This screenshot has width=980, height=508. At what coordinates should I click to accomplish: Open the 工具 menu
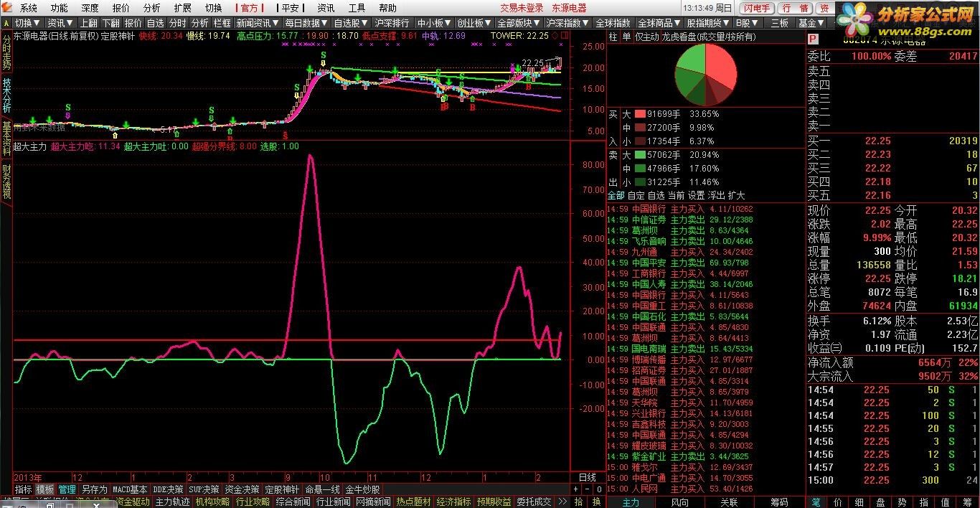click(x=357, y=8)
